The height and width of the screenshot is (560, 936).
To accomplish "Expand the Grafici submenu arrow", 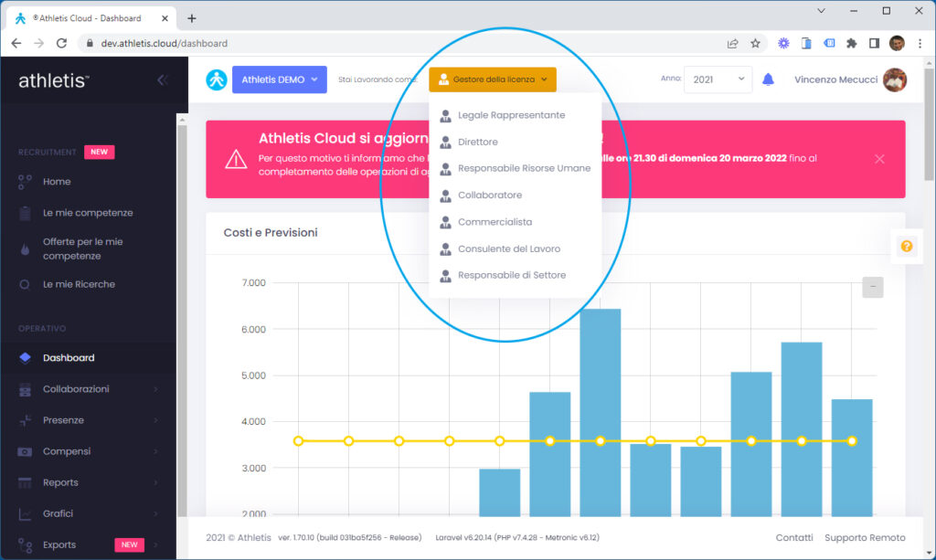I will [x=155, y=513].
